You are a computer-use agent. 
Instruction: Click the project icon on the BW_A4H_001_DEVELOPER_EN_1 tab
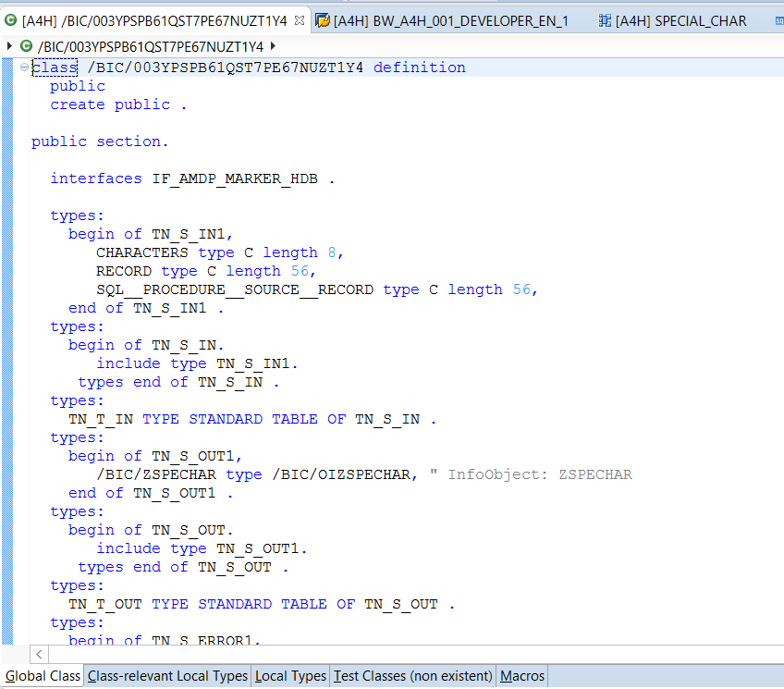click(323, 20)
